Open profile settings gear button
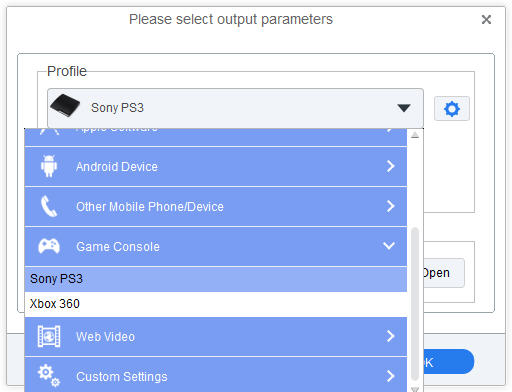The width and height of the screenshot is (512, 392). 452,109
